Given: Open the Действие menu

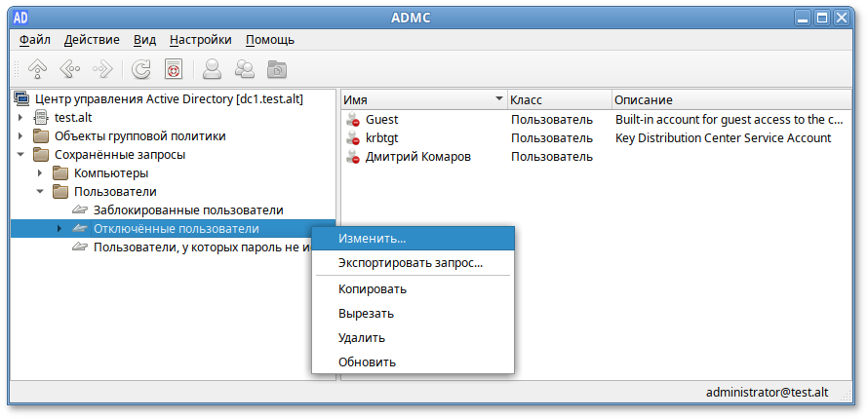Looking at the screenshot, I should pos(92,40).
